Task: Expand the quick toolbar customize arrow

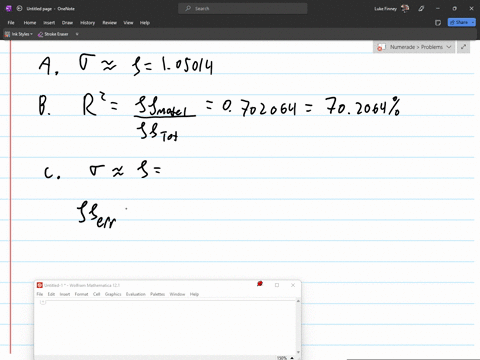Action: point(77,34)
